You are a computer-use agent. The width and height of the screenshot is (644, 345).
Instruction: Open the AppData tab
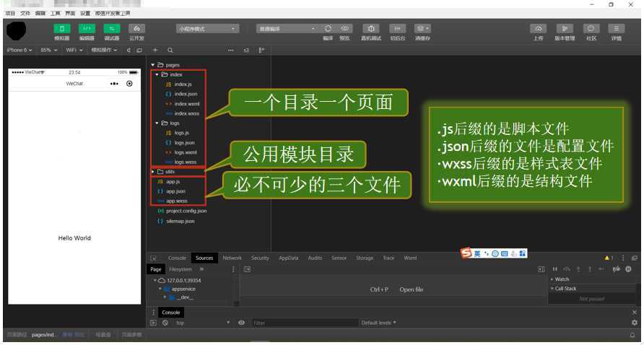coord(288,258)
